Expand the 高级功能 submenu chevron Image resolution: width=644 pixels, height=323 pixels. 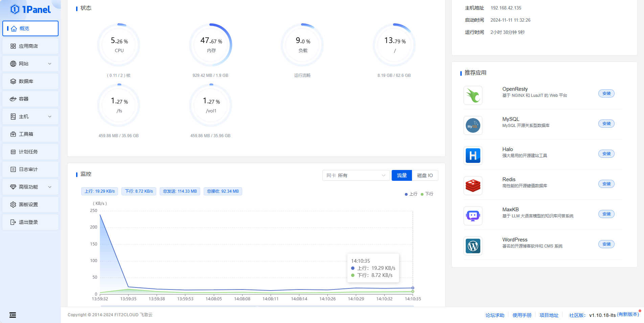coord(50,187)
